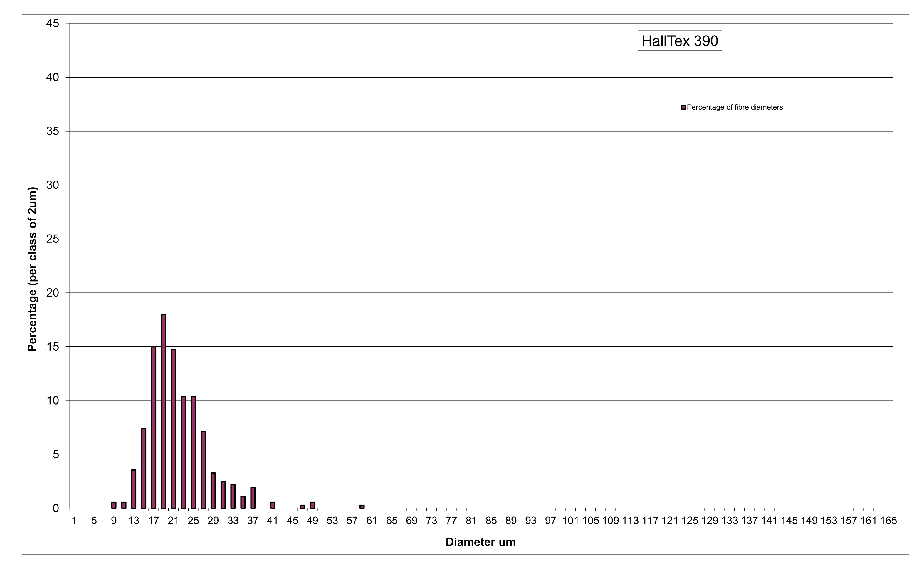Click the bar at diameter 13
Screen dimensions: 924x571
(134, 489)
